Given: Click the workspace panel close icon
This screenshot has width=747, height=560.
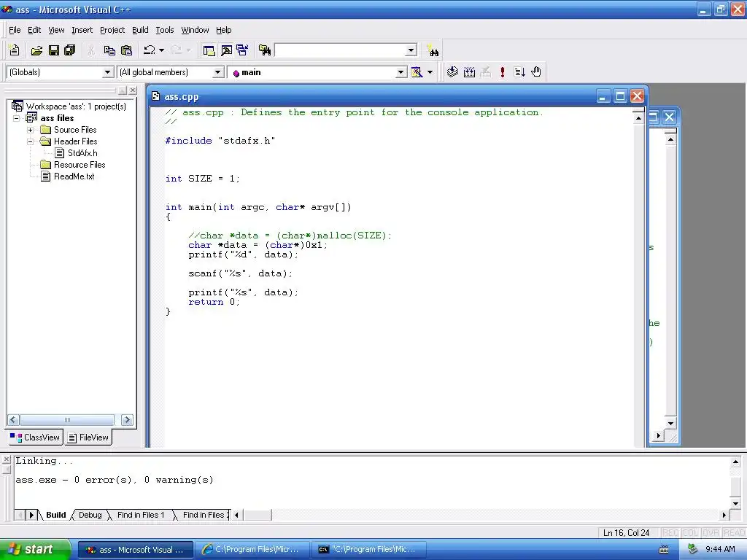Looking at the screenshot, I should (x=133, y=90).
